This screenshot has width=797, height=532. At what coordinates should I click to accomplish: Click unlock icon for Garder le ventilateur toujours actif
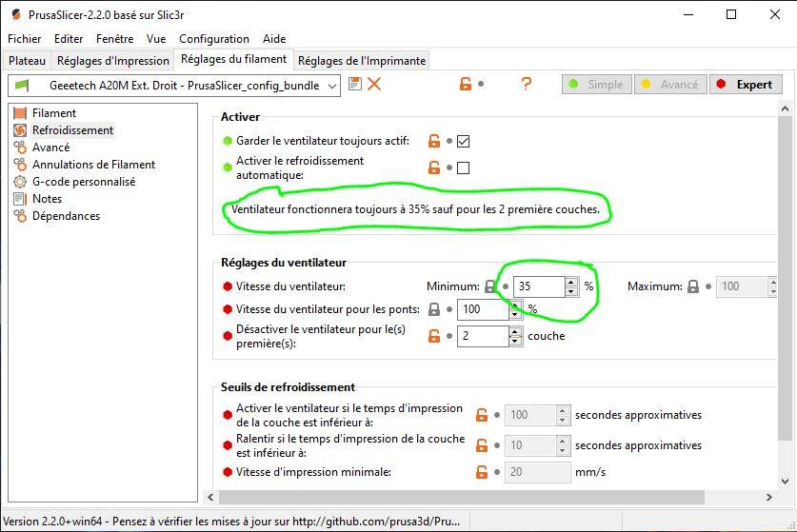pyautogui.click(x=433, y=141)
